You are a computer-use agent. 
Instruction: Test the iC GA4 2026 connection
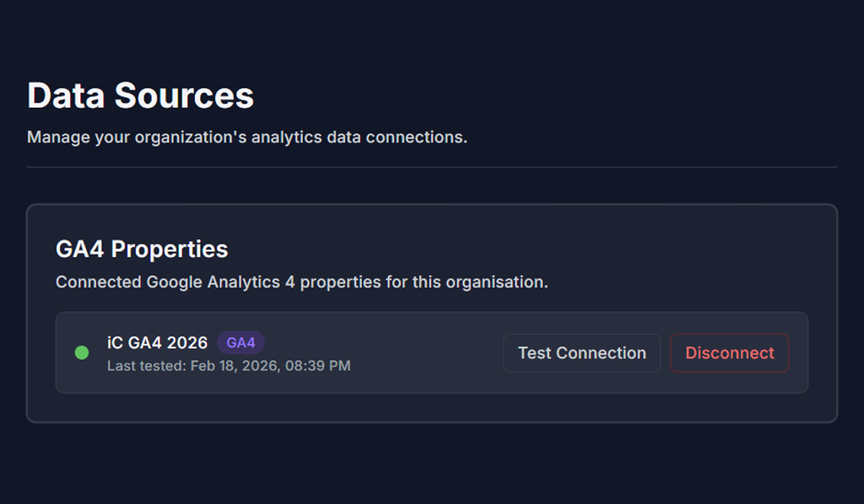coord(582,353)
